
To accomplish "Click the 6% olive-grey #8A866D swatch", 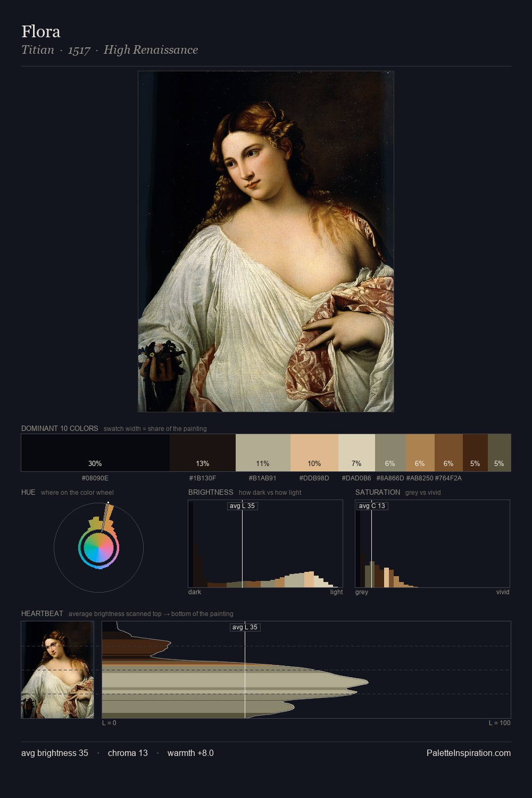I will tap(390, 453).
